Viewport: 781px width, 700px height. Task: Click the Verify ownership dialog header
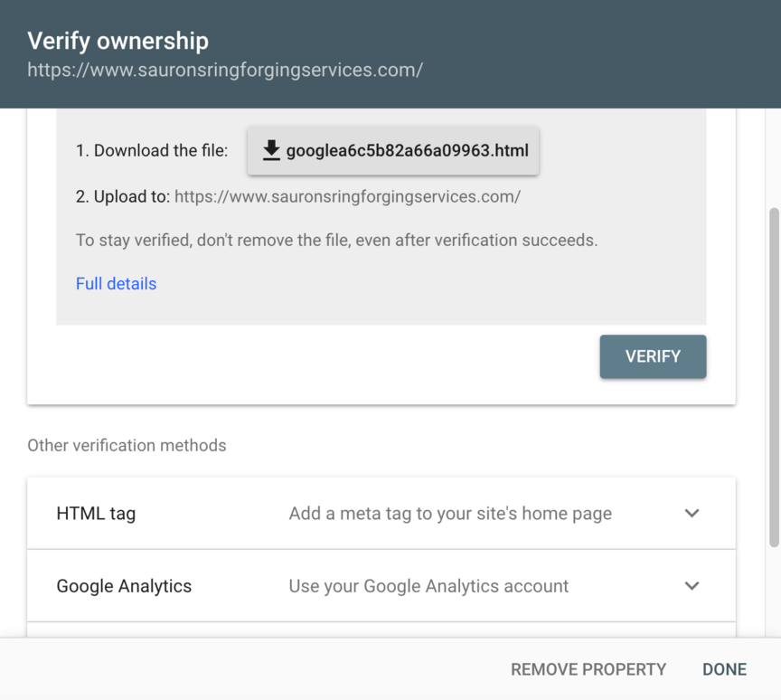118,41
